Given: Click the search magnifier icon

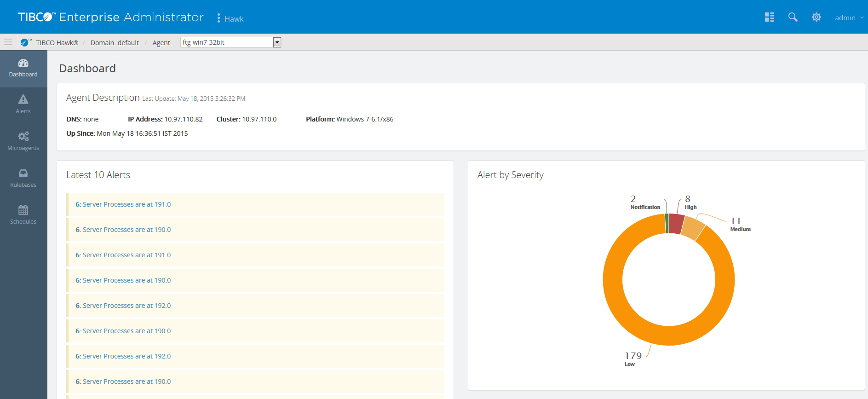Looking at the screenshot, I should 793,17.
